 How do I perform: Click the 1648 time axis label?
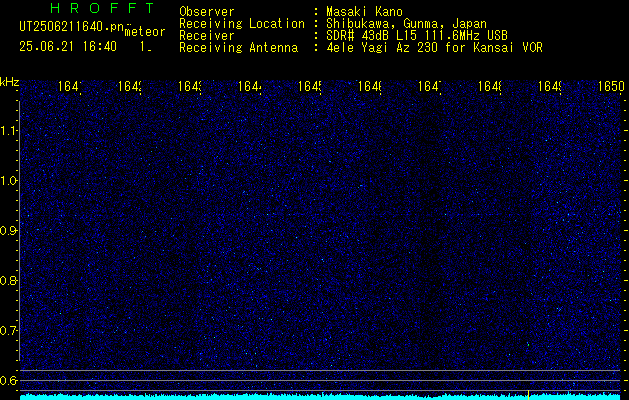[490, 86]
